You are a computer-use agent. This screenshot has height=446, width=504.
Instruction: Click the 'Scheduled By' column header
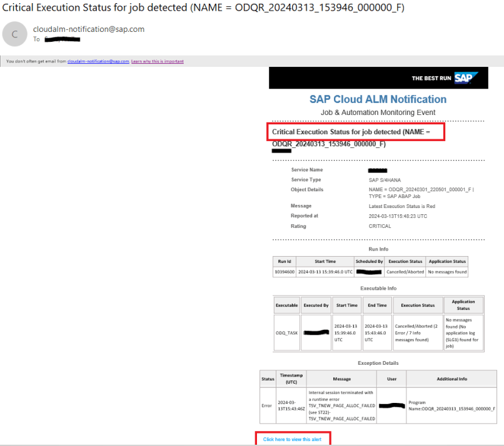tap(370, 261)
